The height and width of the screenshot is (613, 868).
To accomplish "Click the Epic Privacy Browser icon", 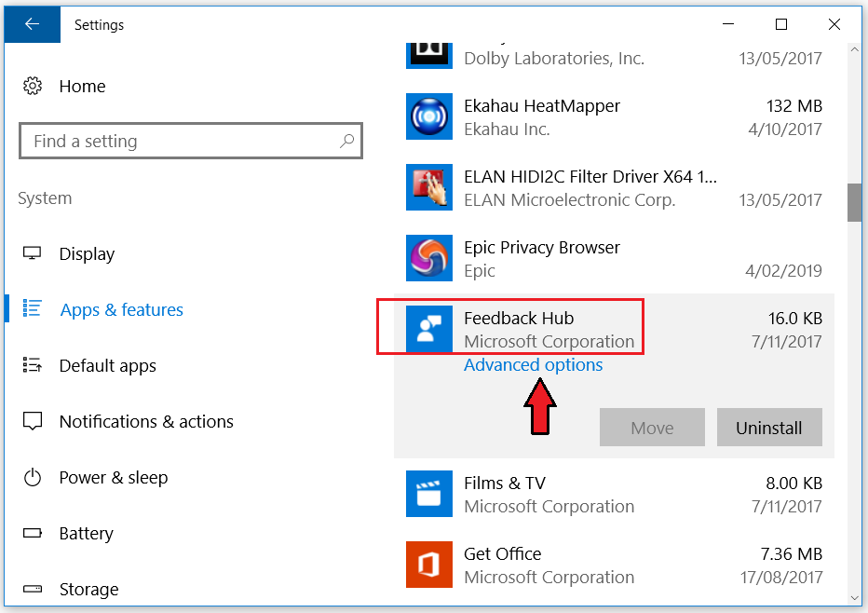I will tap(429, 258).
